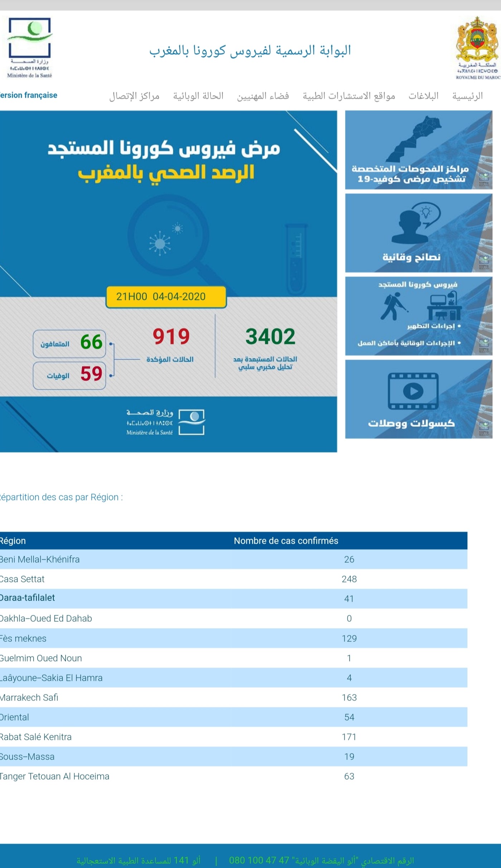Click the ministry logo at banner bottom
501x868 pixels.
pyautogui.click(x=165, y=422)
